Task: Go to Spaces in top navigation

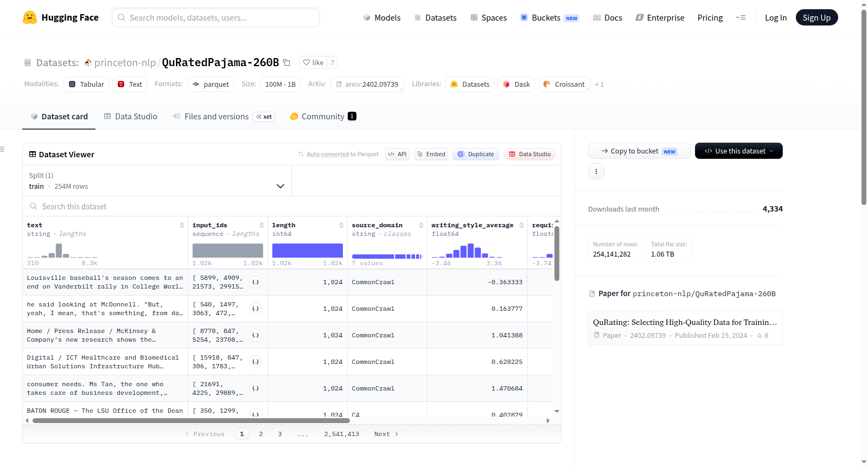Action: coord(488,17)
